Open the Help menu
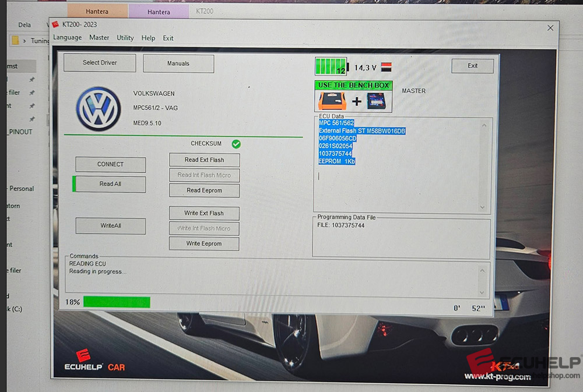The width and height of the screenshot is (583, 392). point(148,38)
